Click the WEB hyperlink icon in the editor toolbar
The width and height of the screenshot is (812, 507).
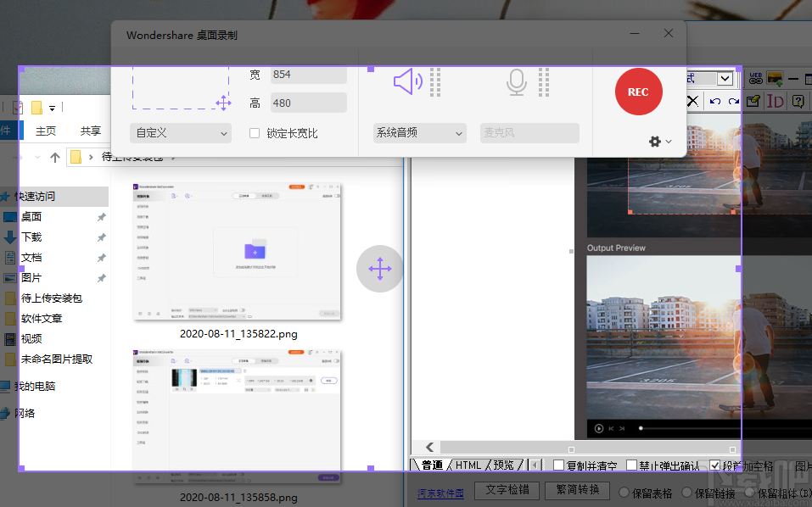click(x=756, y=79)
